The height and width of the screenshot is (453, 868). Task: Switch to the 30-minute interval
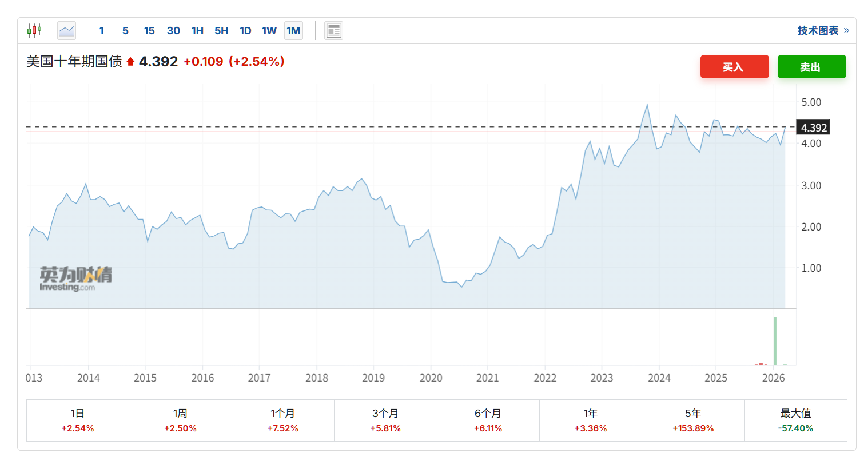coord(173,31)
